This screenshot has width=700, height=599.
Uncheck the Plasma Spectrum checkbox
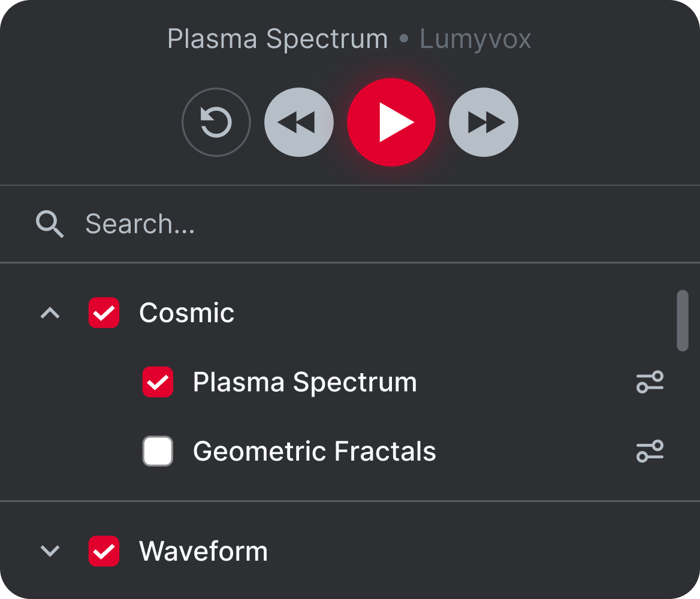(x=158, y=382)
